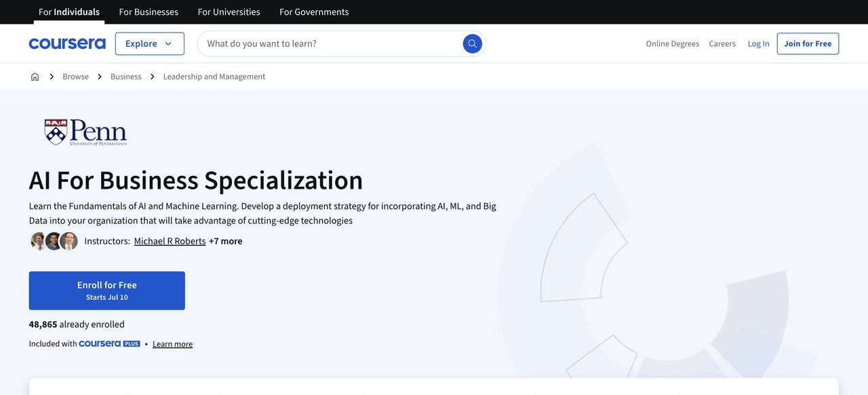Screen dimensions: 868x395
Task: Click Learn more about Coursera Plus
Action: 172,343
